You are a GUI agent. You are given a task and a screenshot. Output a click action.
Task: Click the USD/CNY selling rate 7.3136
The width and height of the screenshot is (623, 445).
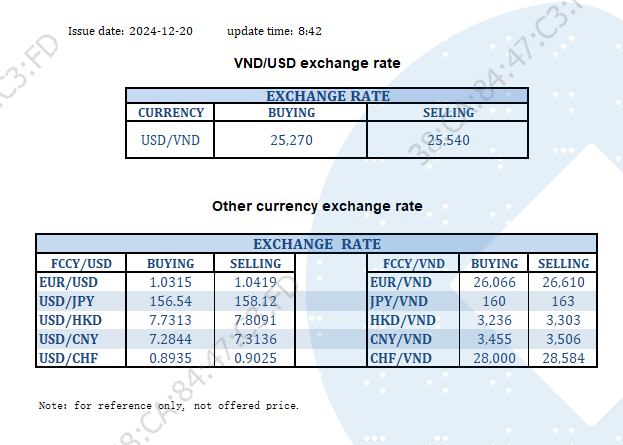(256, 340)
